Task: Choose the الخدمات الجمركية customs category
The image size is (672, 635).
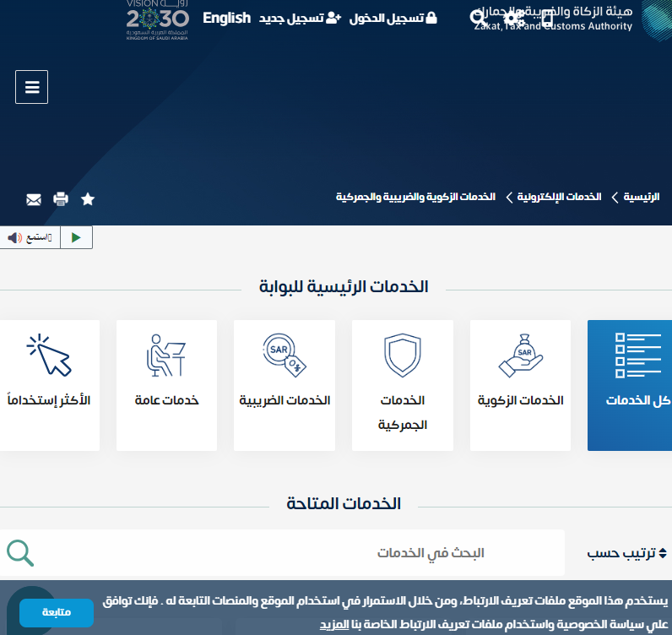Action: coord(403,385)
